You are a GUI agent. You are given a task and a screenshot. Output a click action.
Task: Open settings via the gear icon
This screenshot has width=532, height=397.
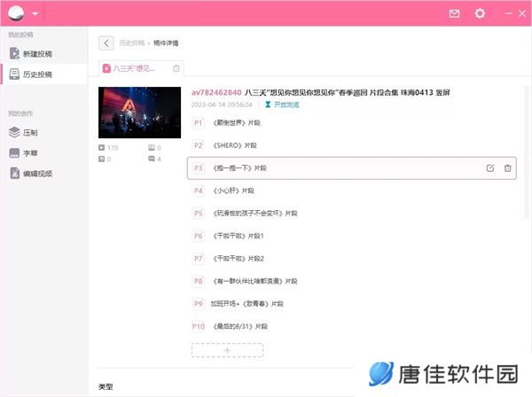coord(480,13)
